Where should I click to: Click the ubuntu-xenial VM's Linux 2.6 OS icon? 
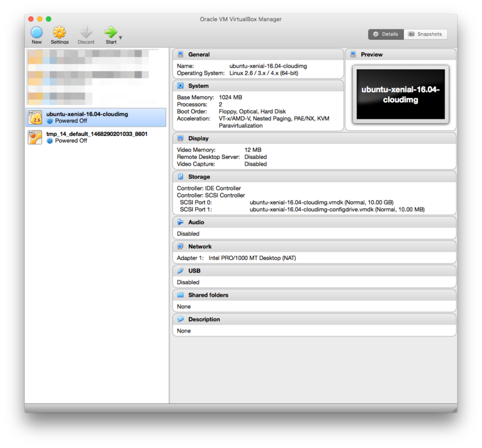(35, 117)
